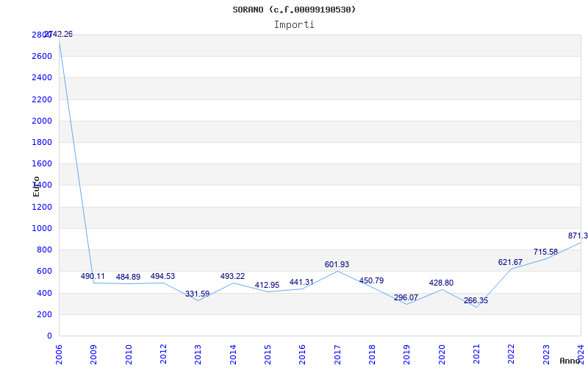Click the 200 y-axis tick value
The image size is (588, 368).
[44, 314]
